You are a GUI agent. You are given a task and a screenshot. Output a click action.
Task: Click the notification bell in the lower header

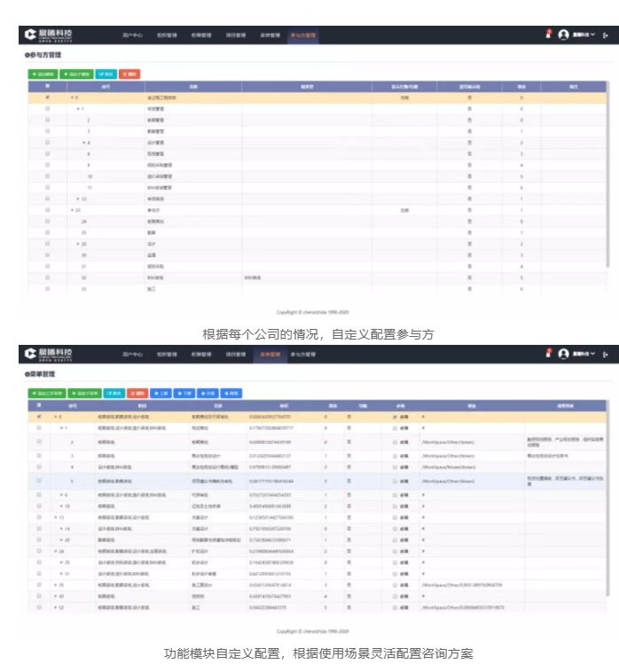pos(549,354)
